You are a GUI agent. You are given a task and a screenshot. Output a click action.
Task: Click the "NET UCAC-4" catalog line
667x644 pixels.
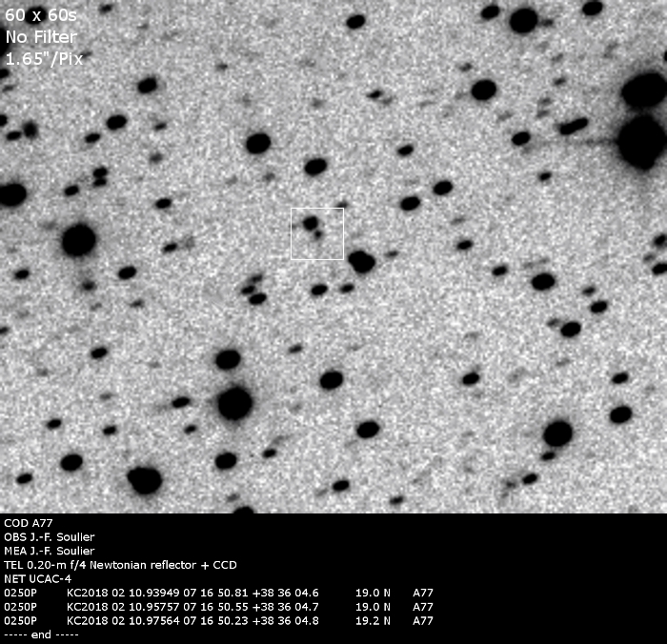click(x=36, y=578)
